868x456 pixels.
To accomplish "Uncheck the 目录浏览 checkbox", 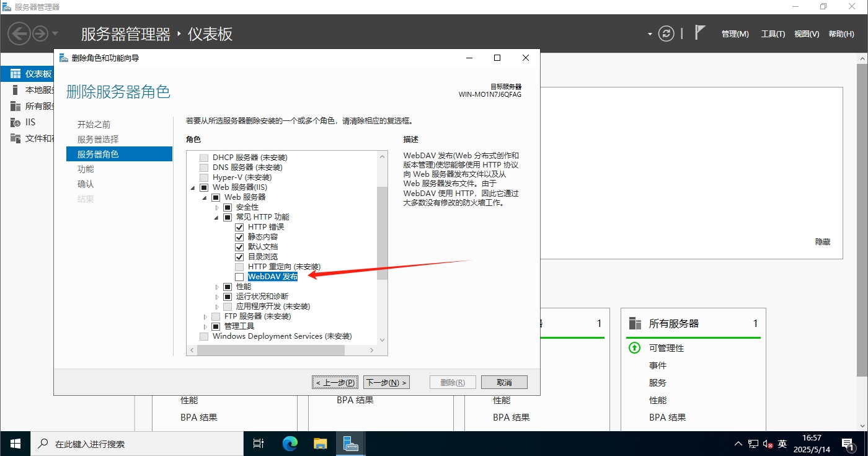I will coord(239,257).
